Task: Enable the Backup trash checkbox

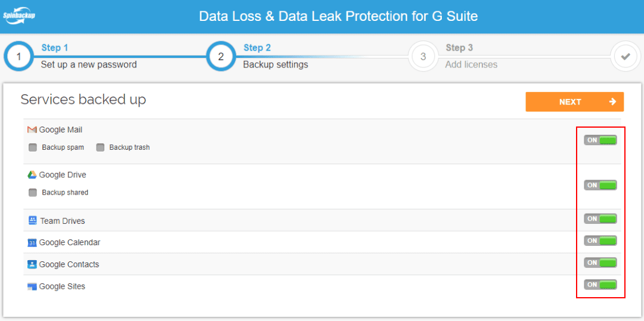Action: tap(100, 147)
